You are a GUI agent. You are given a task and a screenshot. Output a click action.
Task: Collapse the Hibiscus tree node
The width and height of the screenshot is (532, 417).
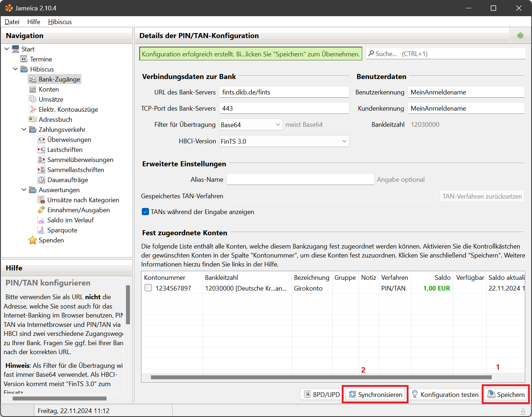pos(15,69)
